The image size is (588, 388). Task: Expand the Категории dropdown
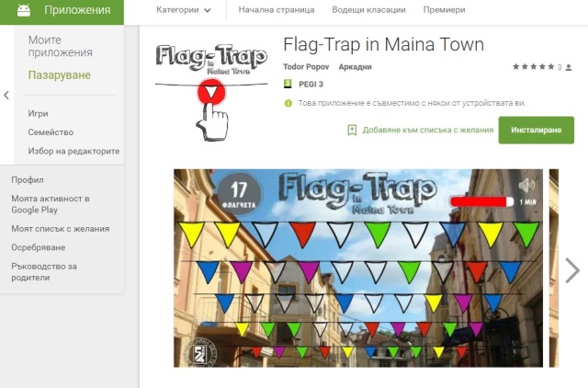[x=184, y=10]
